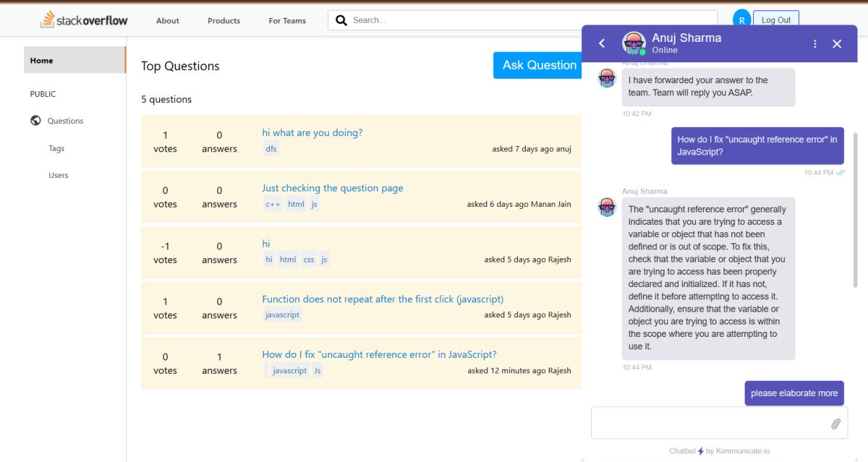Open the R user avatar

[741, 20]
